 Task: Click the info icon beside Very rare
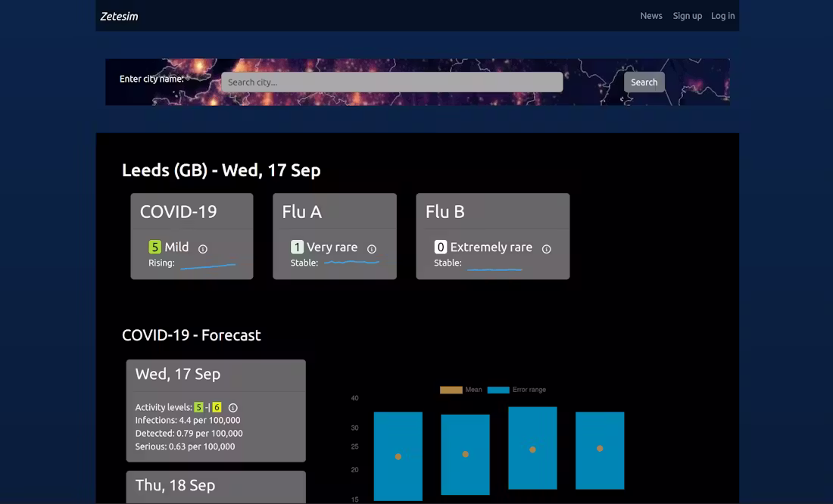[x=372, y=249]
